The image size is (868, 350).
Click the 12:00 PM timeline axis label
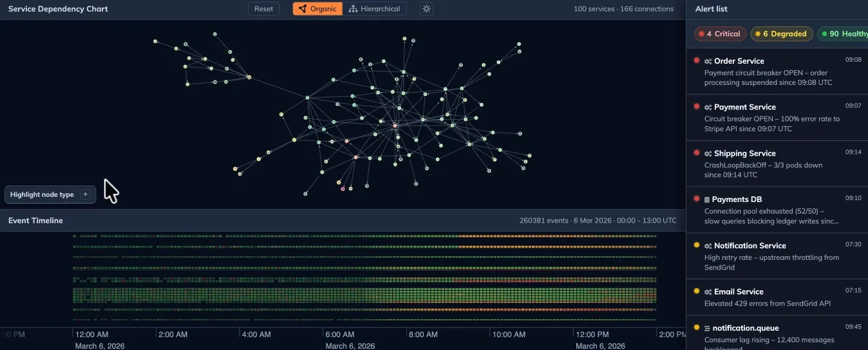[592, 335]
